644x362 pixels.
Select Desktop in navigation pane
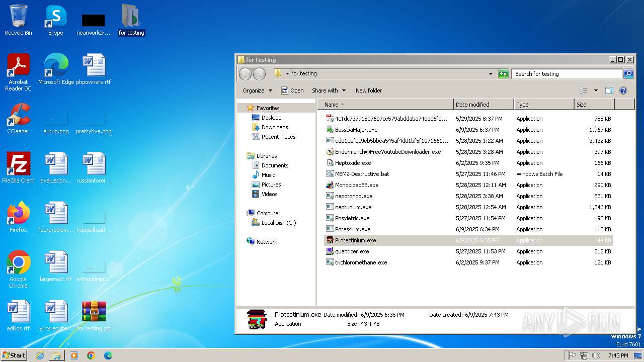pos(271,118)
